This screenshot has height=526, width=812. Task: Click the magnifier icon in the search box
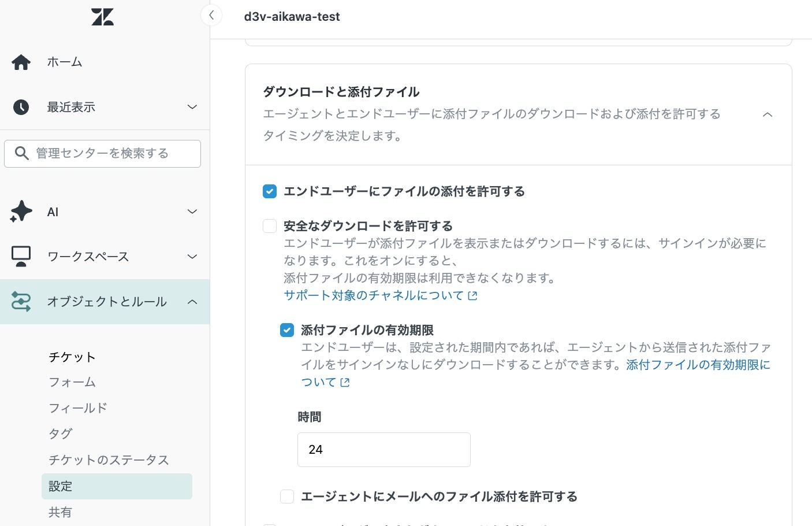pos(22,153)
